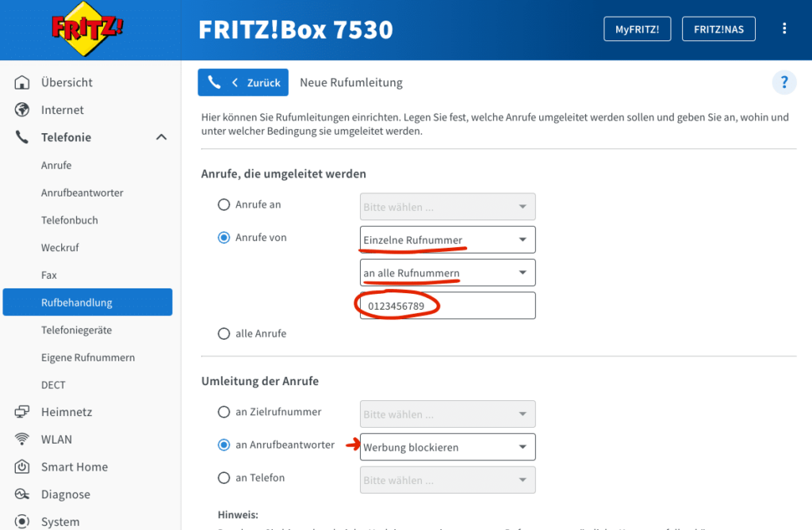Click the Internet globe icon

[x=22, y=110]
